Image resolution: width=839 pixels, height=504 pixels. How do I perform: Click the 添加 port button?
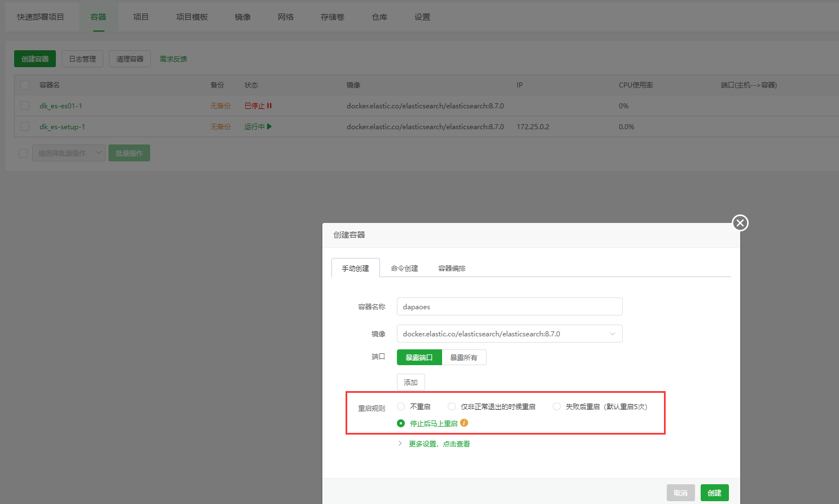coord(410,382)
